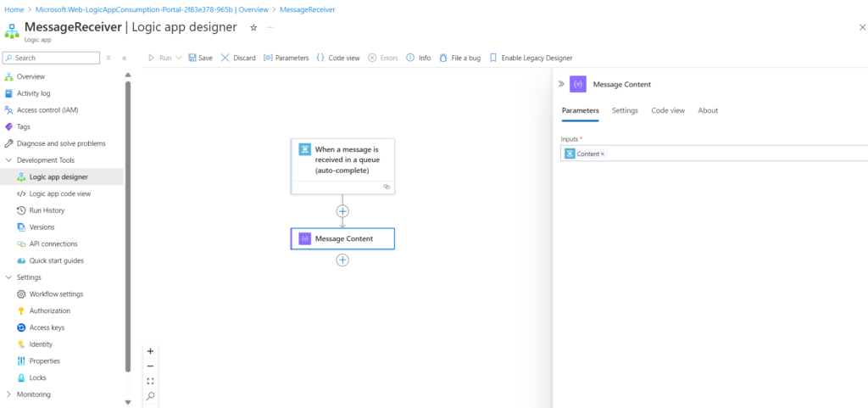Open Quick start guides
This screenshot has height=408, width=868.
[x=57, y=260]
